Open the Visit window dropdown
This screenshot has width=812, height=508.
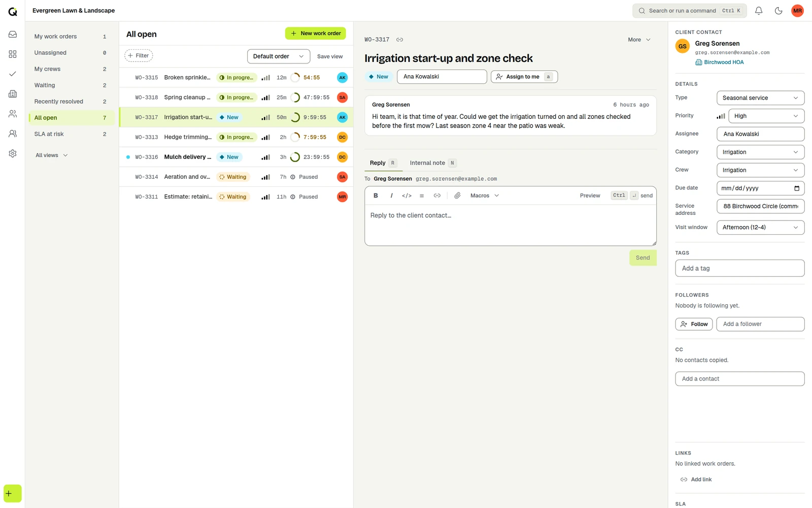click(x=760, y=228)
